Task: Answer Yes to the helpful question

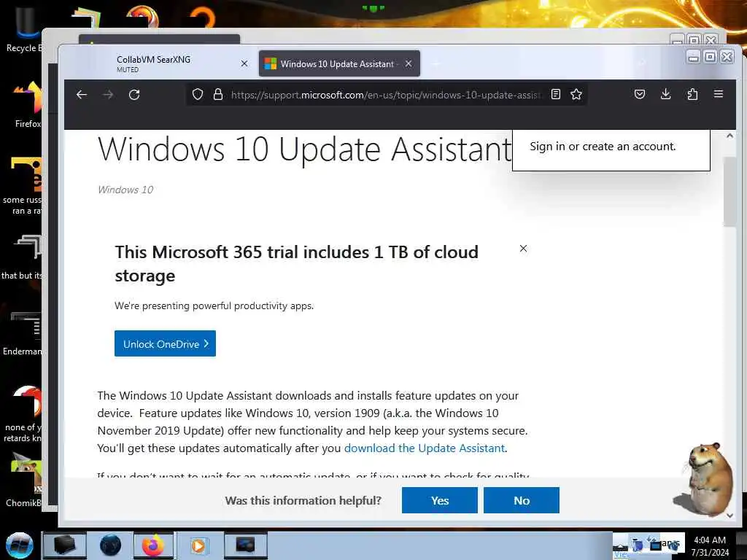Action: [439, 500]
